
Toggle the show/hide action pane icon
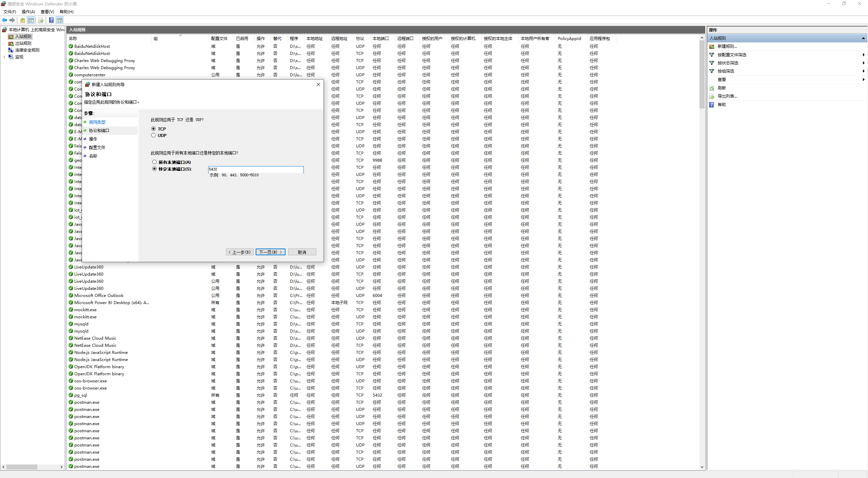point(60,20)
